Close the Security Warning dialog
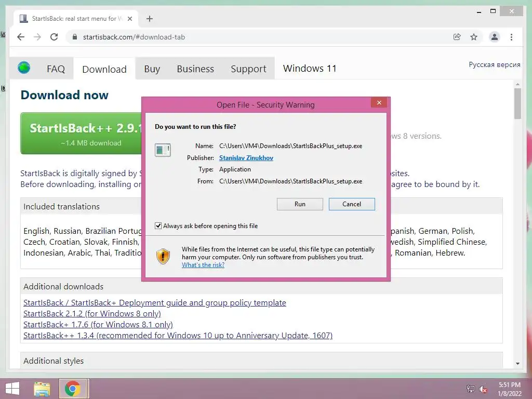Screen dimensions: 532x399 click(379, 102)
